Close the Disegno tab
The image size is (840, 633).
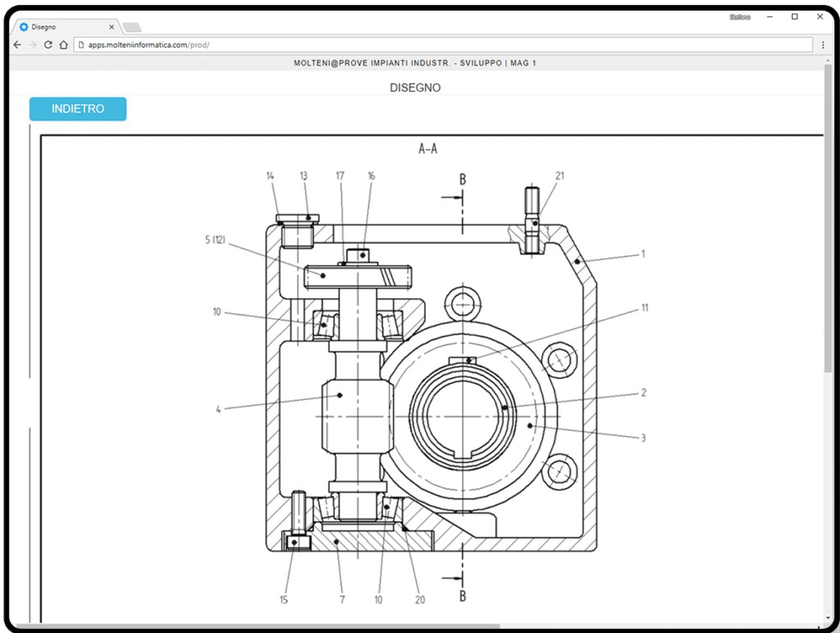pyautogui.click(x=112, y=27)
